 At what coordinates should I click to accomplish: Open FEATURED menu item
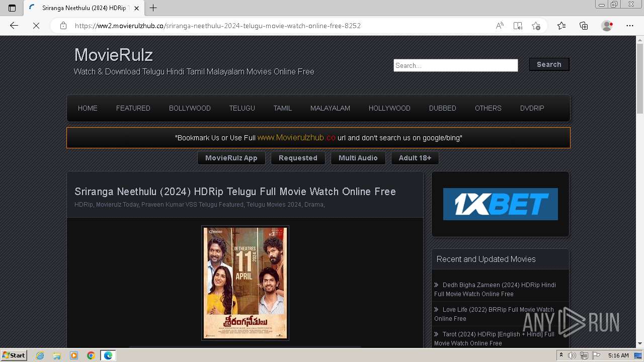133,108
